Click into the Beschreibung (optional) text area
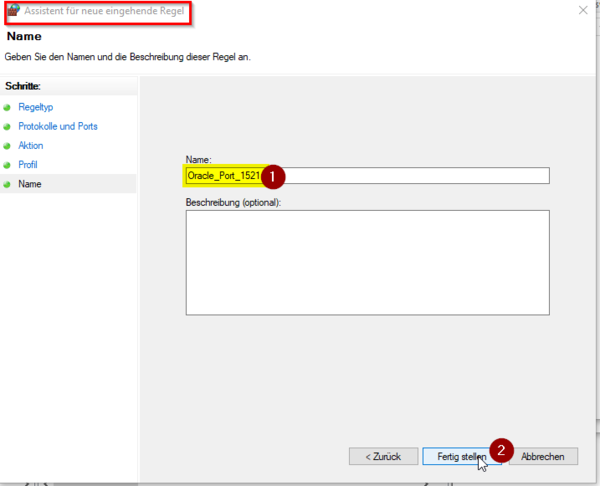The width and height of the screenshot is (600, 486). click(x=367, y=262)
